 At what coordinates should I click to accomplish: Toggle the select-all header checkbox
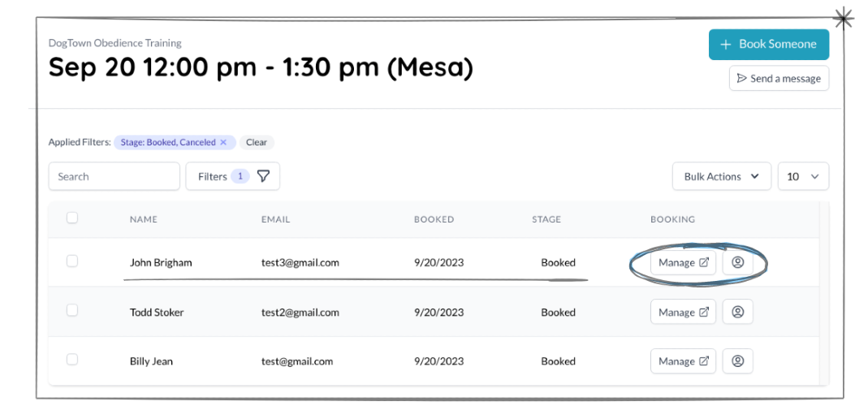tap(72, 218)
